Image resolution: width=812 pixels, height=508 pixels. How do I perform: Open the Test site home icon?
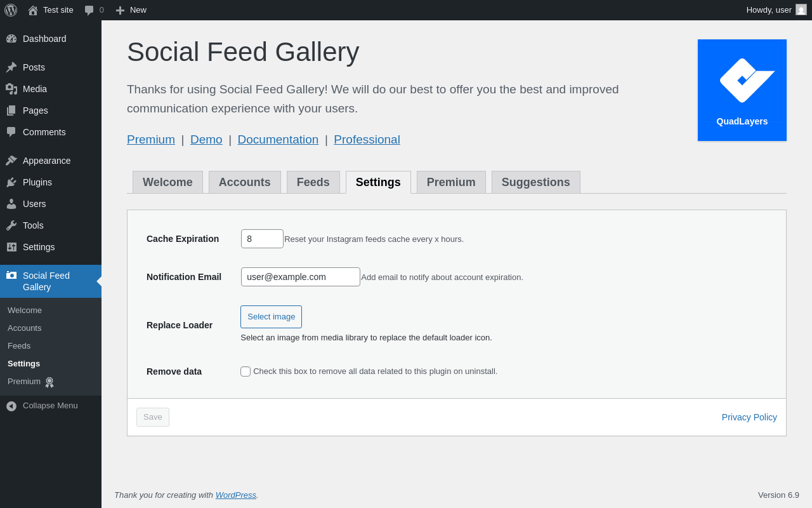33,10
